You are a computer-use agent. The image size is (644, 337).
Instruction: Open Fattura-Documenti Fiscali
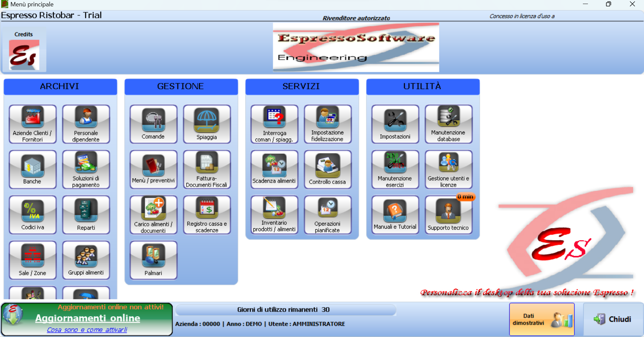[207, 170]
